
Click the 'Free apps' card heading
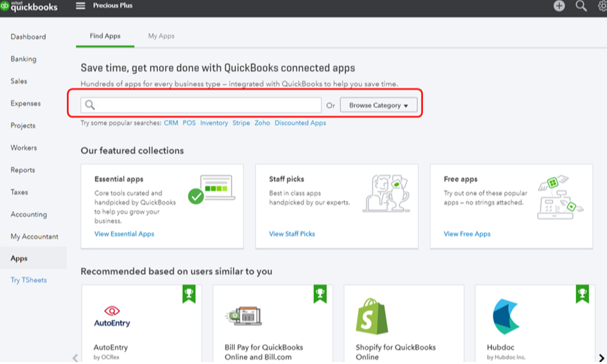click(461, 179)
